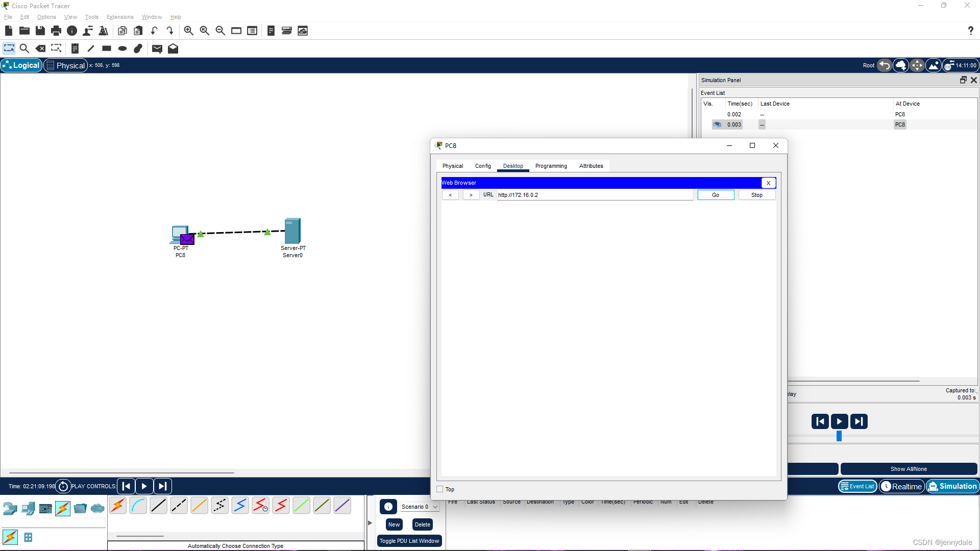Click Go in the Web Browser
The image size is (980, 551).
tap(716, 195)
